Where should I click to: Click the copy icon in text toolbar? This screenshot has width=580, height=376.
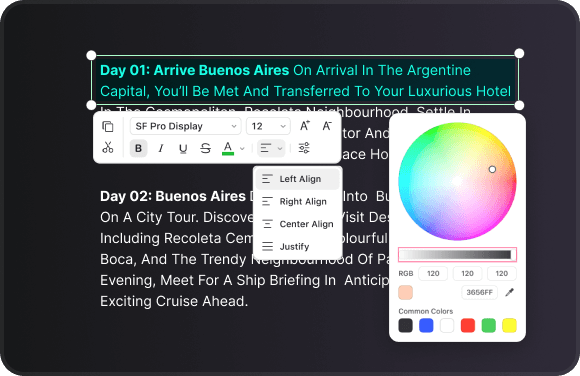[x=108, y=127]
